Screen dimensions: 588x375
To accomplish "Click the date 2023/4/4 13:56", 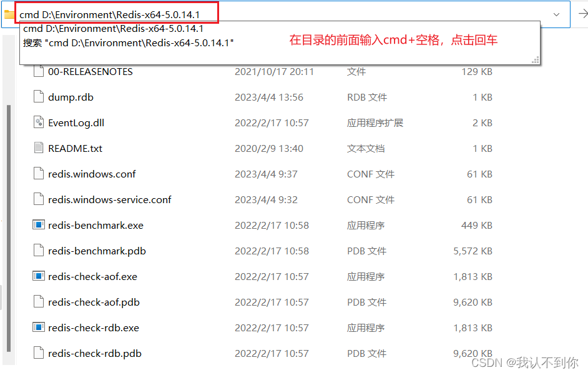I will click(x=269, y=97).
